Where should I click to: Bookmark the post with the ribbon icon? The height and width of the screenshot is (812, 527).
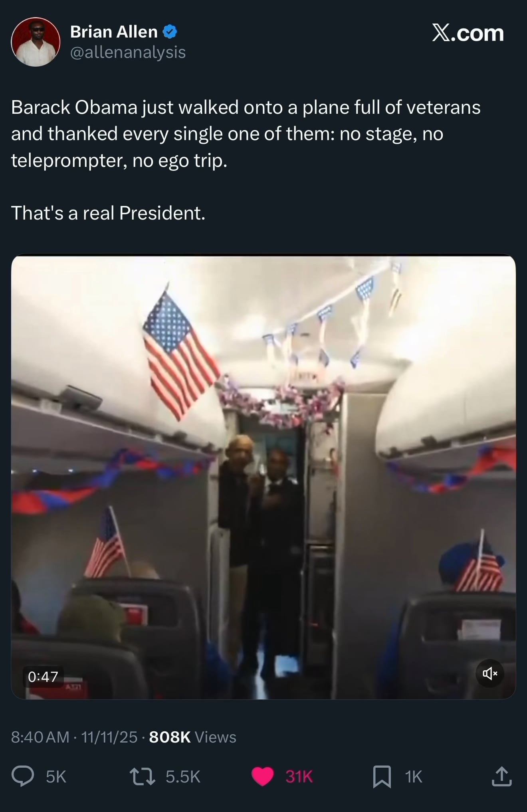pyautogui.click(x=382, y=776)
